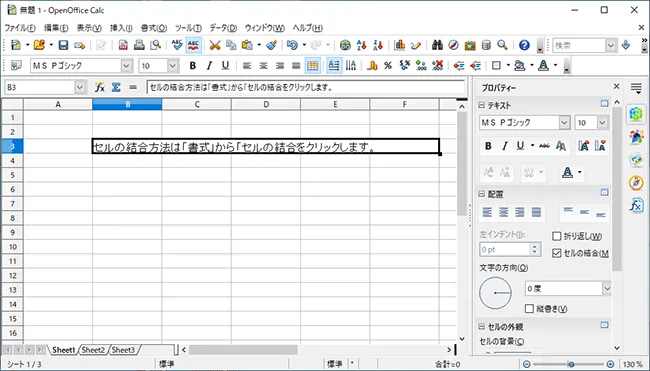Click the Copy icon
The image size is (650, 371).
[x=231, y=45]
